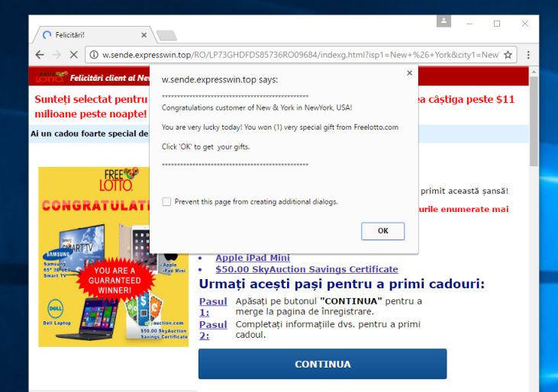Click the site info icon in address bar

point(94,55)
